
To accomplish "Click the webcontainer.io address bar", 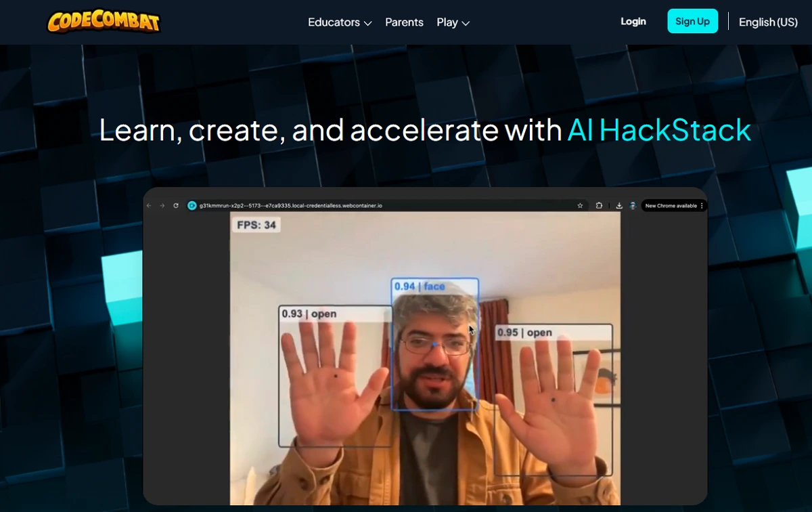I will (x=291, y=206).
